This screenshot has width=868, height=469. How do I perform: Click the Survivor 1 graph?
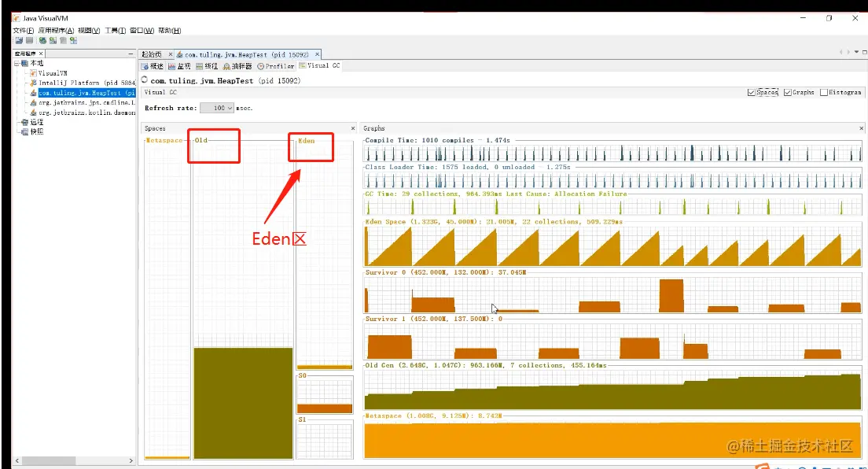coord(612,342)
